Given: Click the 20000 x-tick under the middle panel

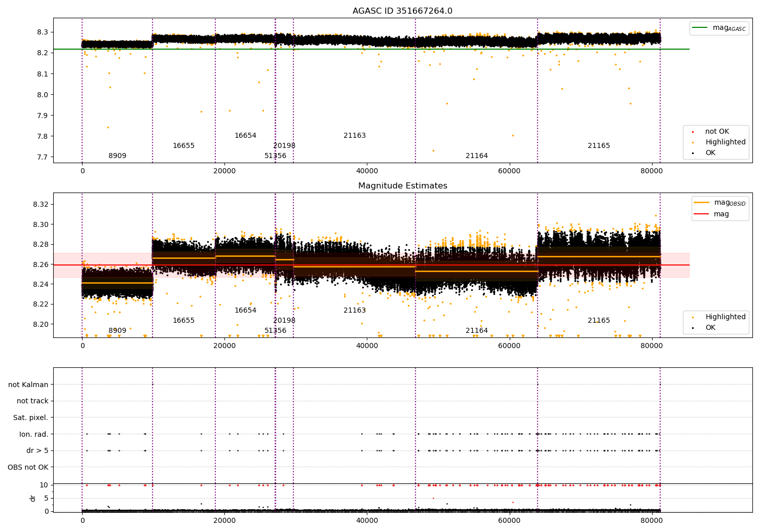Looking at the screenshot, I should tap(224, 346).
